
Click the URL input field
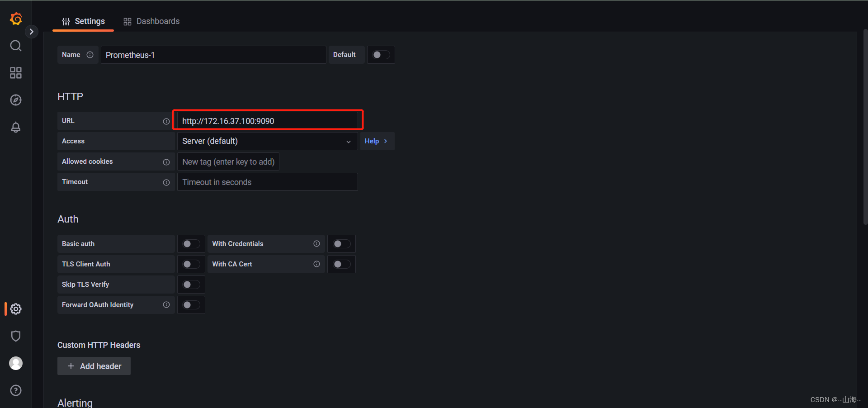point(268,121)
